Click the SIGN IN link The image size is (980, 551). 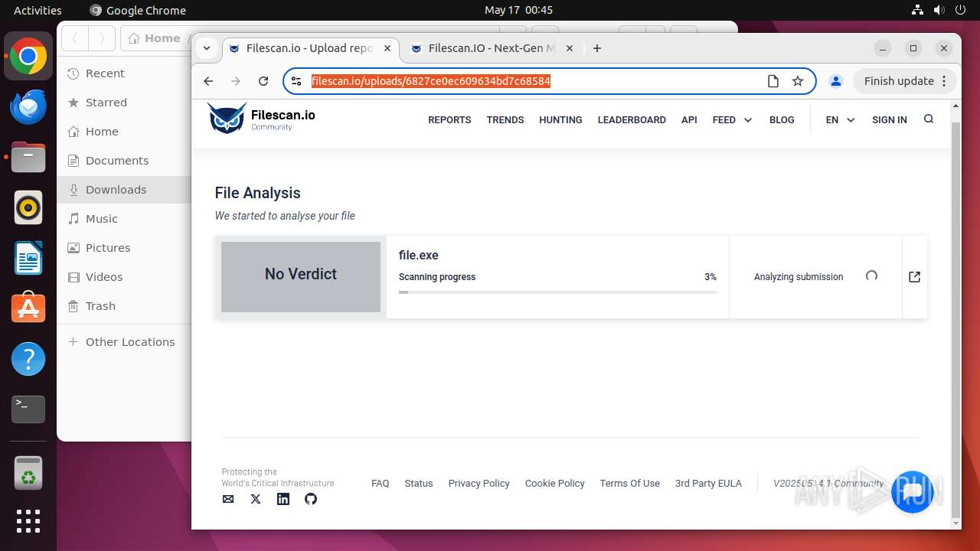point(890,120)
